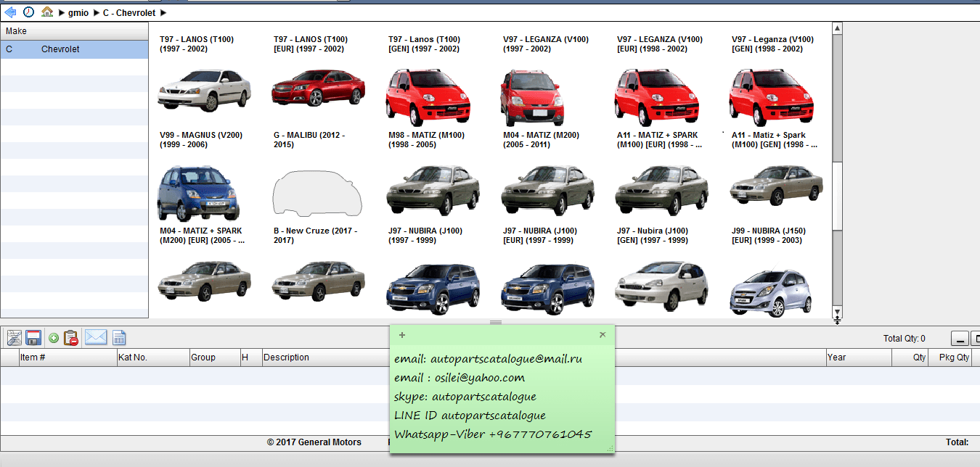
Task: Sort by Year column header
Action: pyautogui.click(x=859, y=358)
